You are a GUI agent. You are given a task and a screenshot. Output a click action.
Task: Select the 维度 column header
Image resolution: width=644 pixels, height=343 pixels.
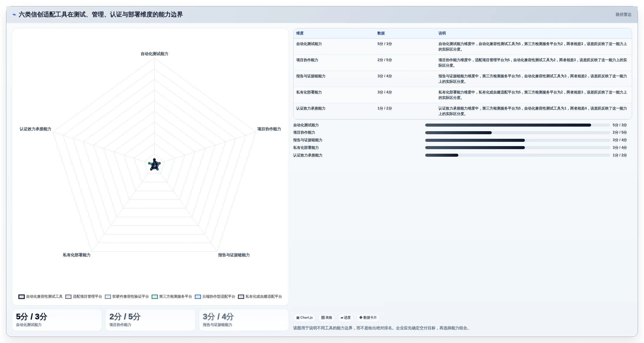point(300,33)
